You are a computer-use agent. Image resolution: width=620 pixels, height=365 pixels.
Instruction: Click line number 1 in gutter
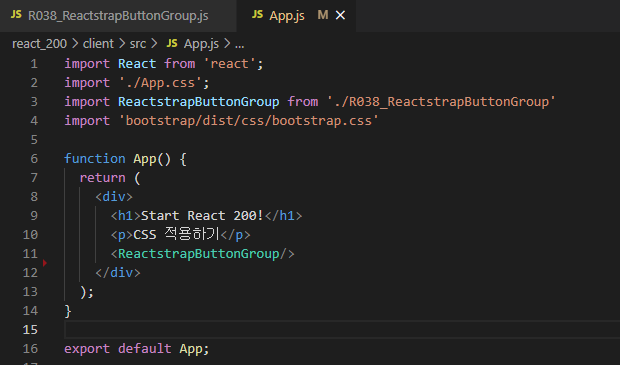point(34,64)
